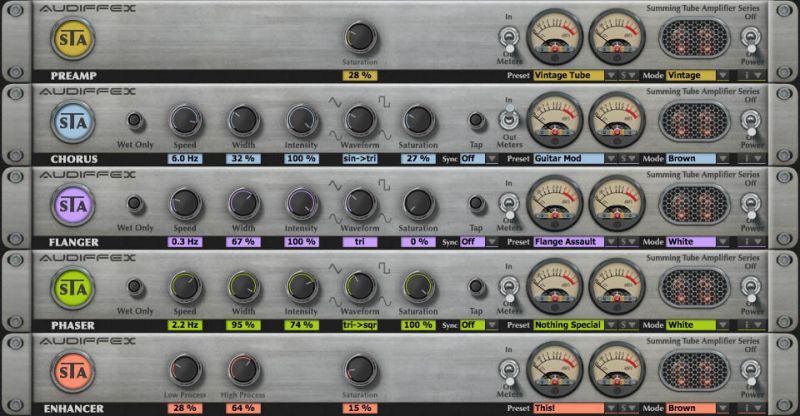Click the tube grille on Preamp unit
The height and width of the screenshot is (416, 800).
tap(694, 38)
